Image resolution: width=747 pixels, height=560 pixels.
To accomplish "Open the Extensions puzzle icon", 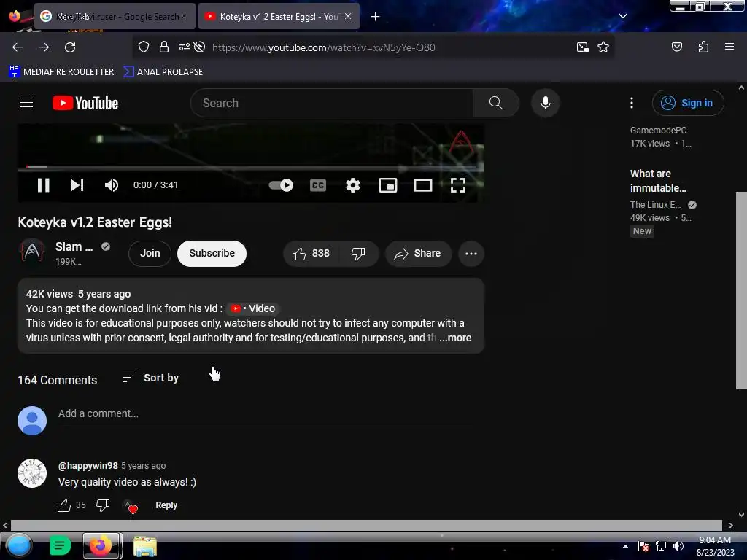I will click(x=704, y=47).
